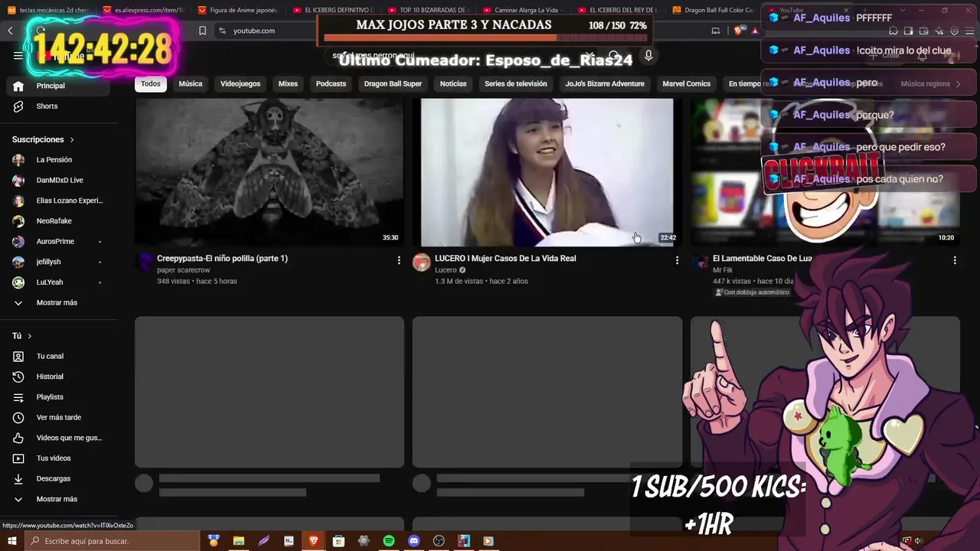
Task: Select the Música filter chip
Action: 191,83
